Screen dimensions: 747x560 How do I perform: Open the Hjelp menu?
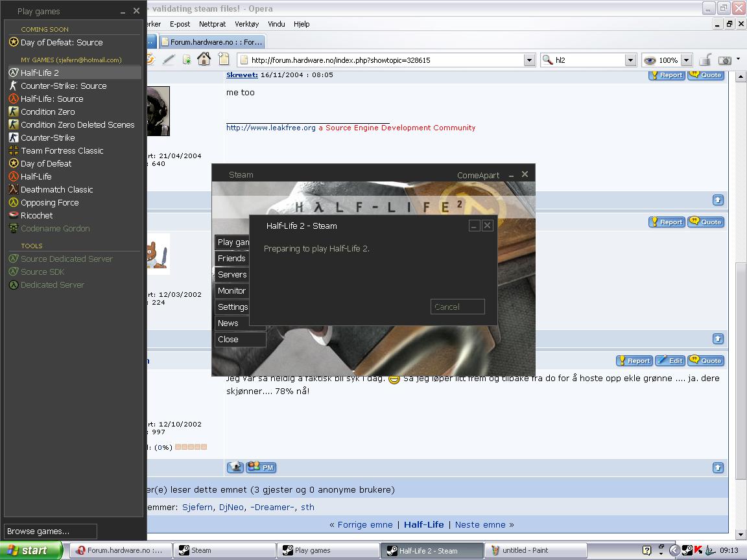point(302,24)
